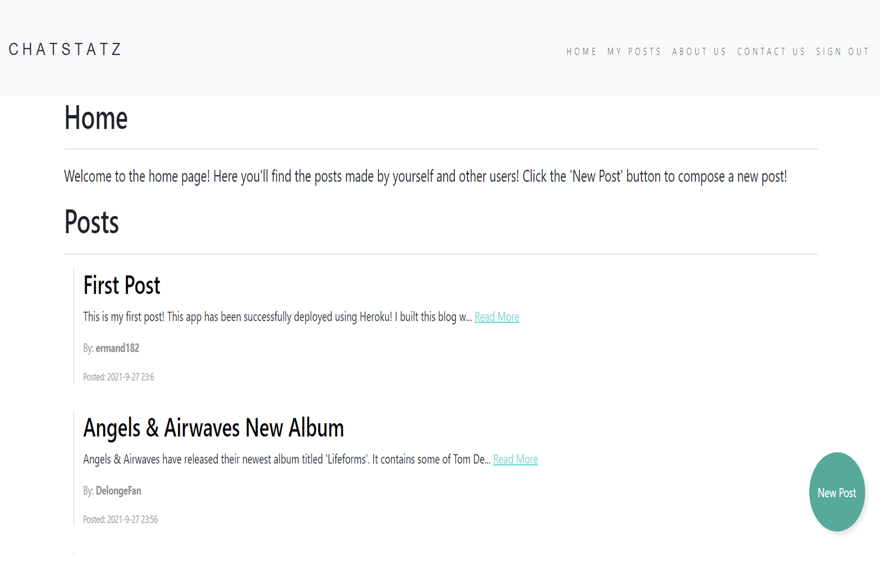The height and width of the screenshot is (588, 880).
Task: Go to the HOME nav link
Action: (x=581, y=52)
